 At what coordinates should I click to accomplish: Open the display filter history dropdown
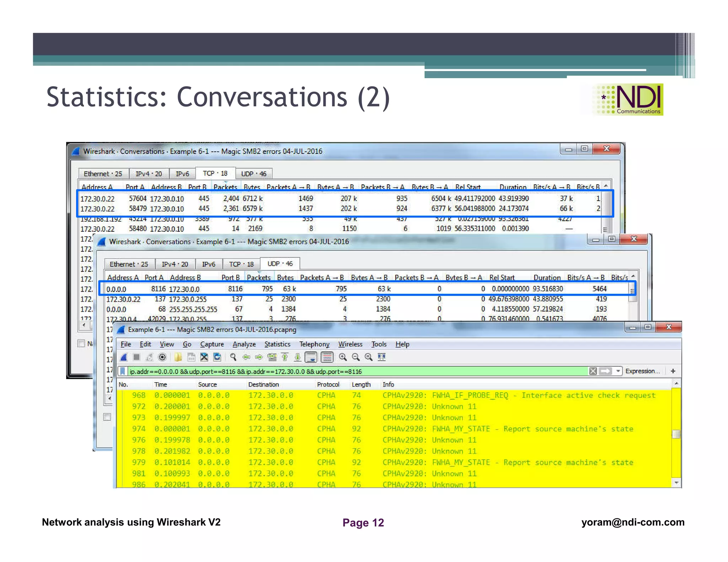(618, 371)
